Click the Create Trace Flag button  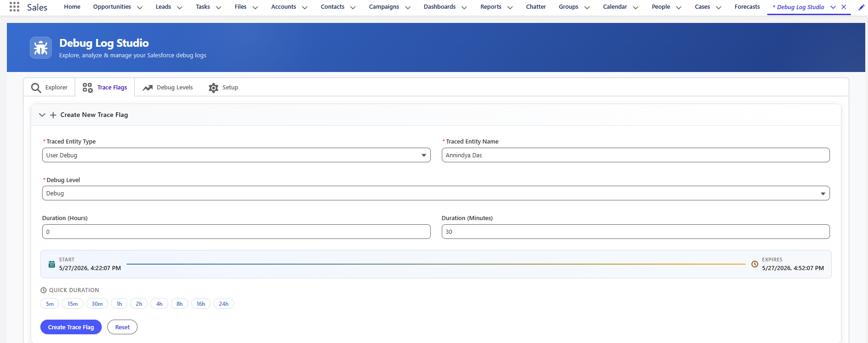point(71,327)
